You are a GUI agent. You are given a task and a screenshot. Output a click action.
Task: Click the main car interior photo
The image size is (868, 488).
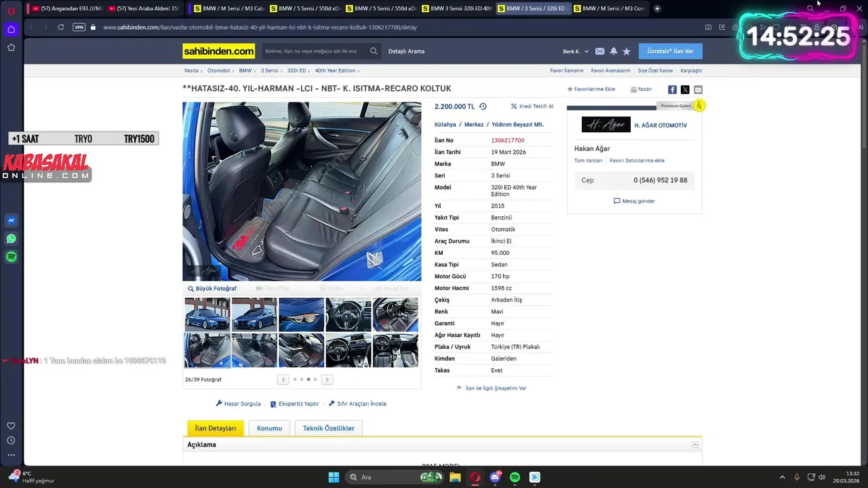pos(302,192)
